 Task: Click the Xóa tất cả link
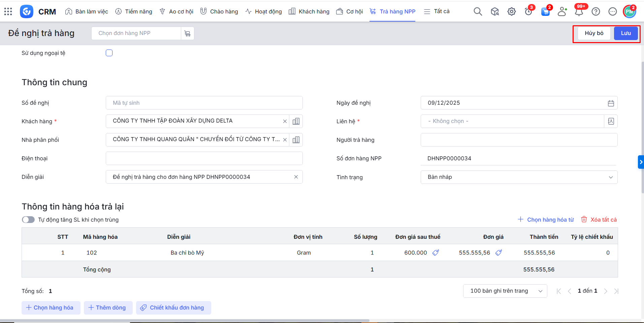(599, 220)
